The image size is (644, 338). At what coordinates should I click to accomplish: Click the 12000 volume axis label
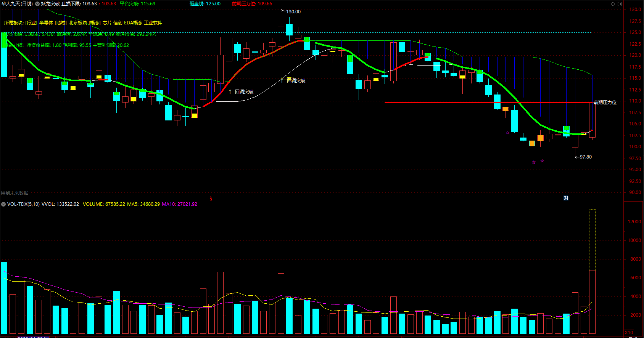[635, 222]
